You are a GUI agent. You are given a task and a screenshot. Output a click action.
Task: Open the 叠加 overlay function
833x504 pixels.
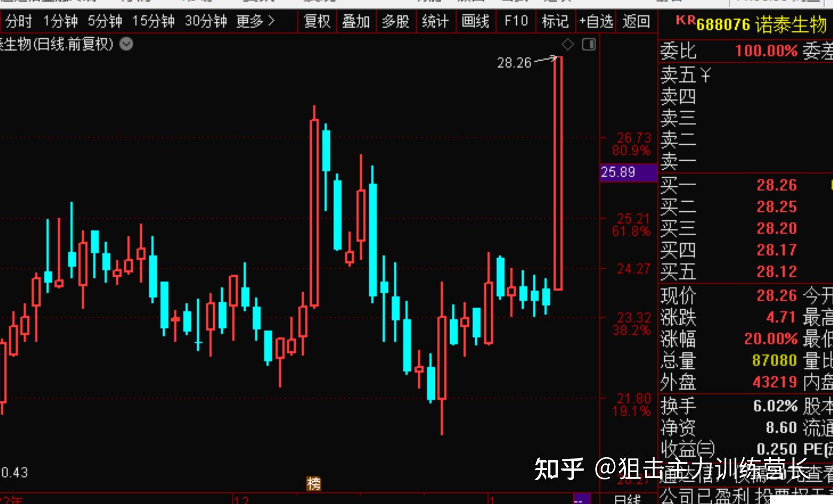tap(356, 21)
